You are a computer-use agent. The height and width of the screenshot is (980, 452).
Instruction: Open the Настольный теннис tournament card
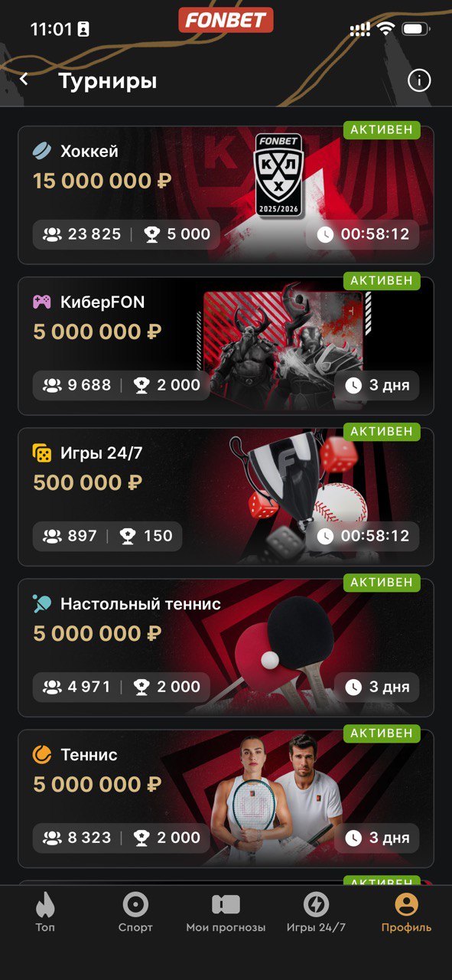(x=226, y=648)
